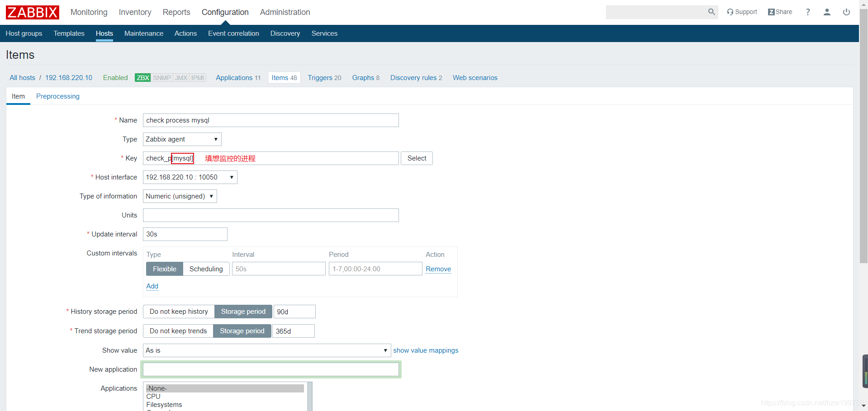Open Items 48 link
This screenshot has height=411, width=868.
pos(284,78)
